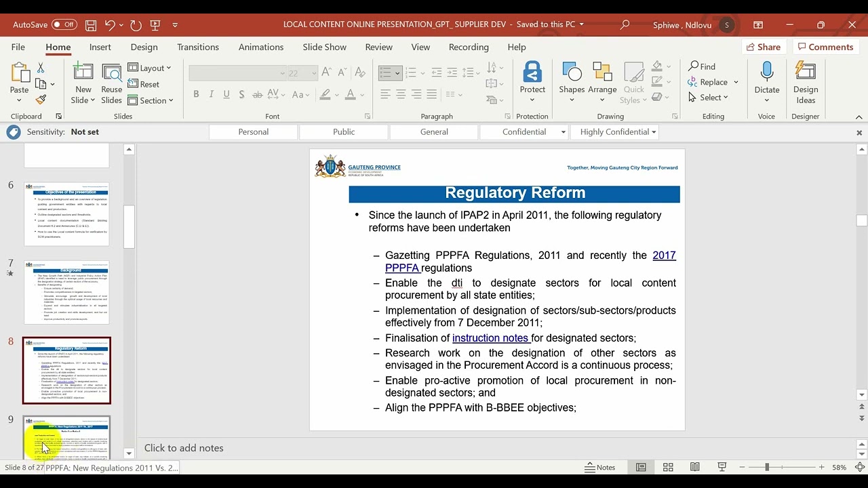This screenshot has height=488, width=868.
Task: Decrease the list indent level
Action: [x=436, y=73]
